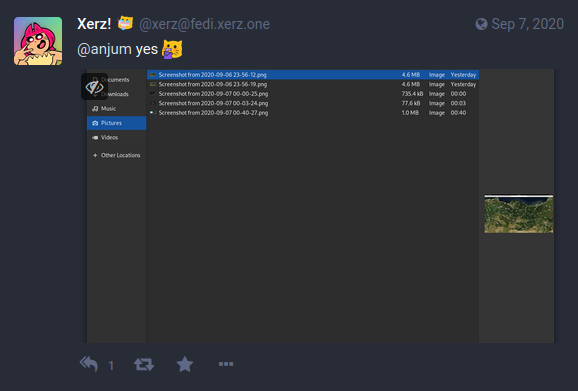Select Screenshot from 2020-09-07 00-40-27.png

[313, 113]
